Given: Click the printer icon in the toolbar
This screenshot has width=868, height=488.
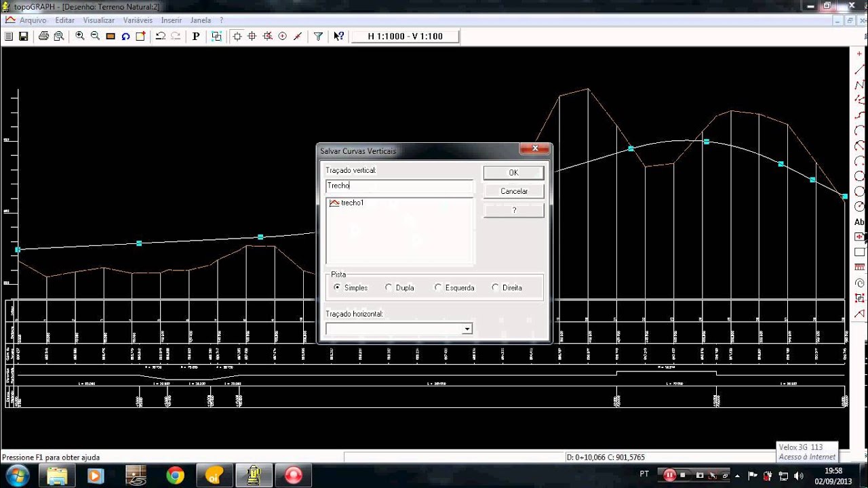Looking at the screenshot, I should coord(43,37).
